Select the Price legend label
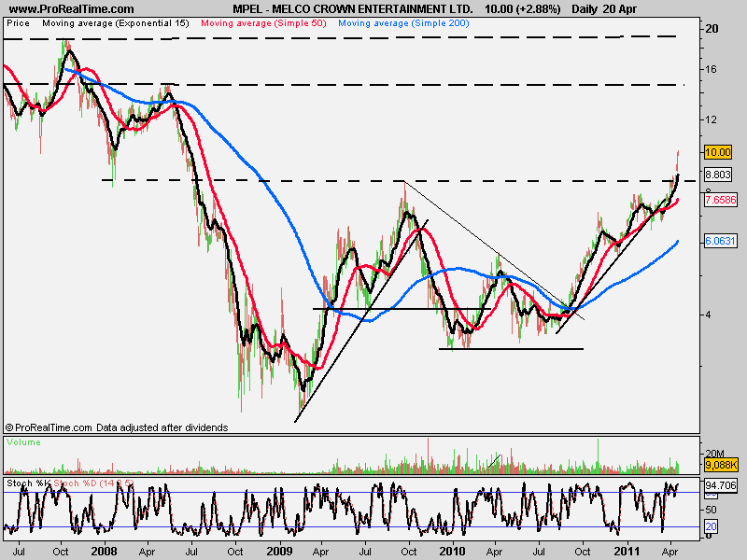 [x=18, y=23]
